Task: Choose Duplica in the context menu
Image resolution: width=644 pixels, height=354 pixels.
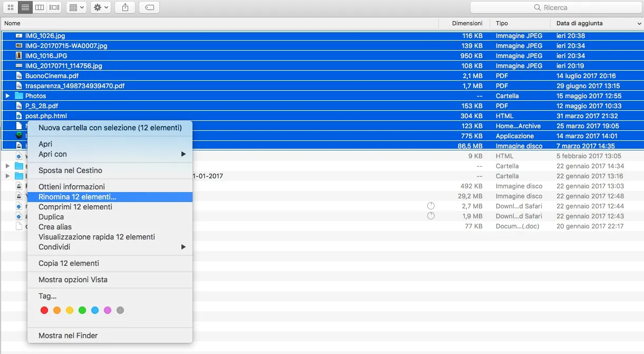Action: [x=110, y=217]
